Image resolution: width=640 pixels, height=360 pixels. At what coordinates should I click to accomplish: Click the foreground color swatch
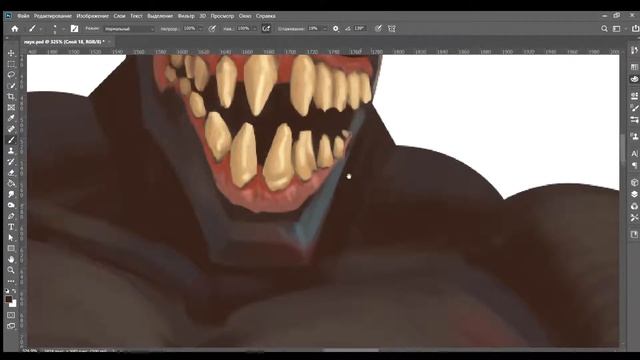pyautogui.click(x=8, y=299)
